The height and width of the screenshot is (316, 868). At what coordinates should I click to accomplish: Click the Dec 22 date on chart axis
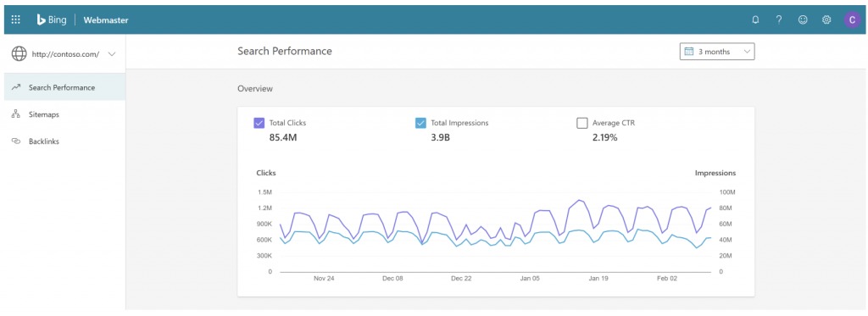click(461, 279)
